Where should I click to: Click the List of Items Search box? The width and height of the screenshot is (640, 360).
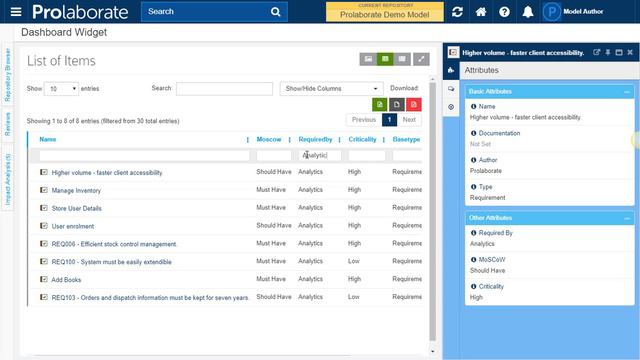click(224, 89)
